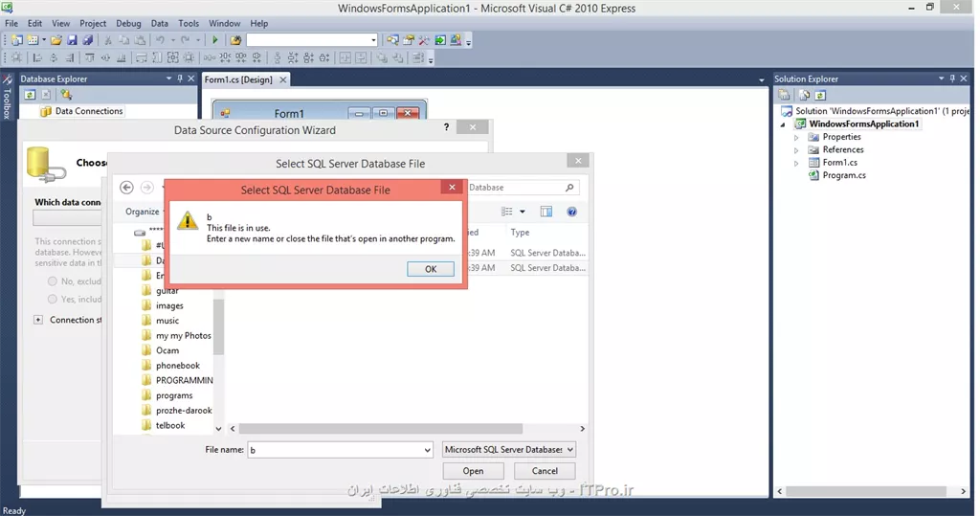Click Show All Files icon in Solution Explorer

tap(804, 95)
